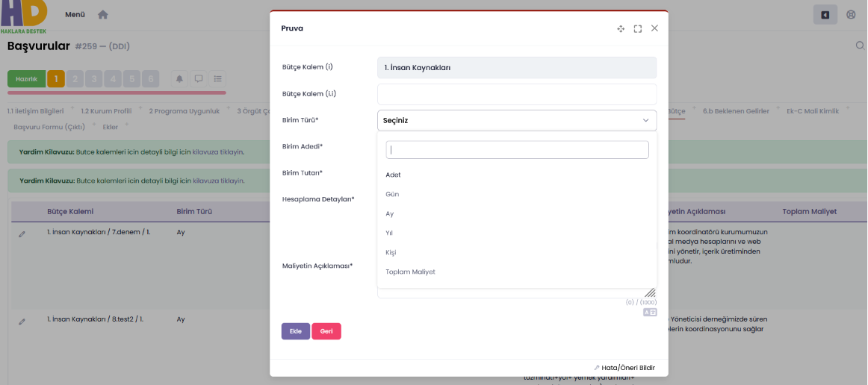The width and height of the screenshot is (868, 385).
Task: Click the Geri button
Action: (326, 331)
